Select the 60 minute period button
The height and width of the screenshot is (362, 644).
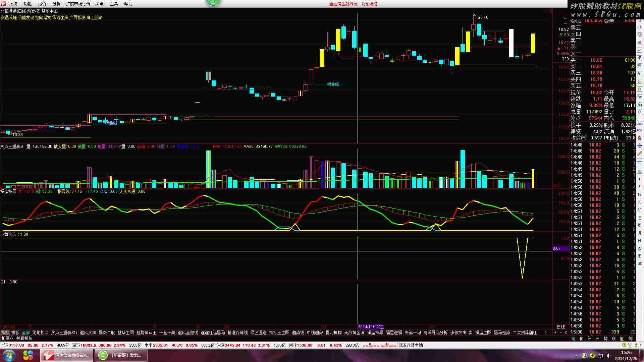point(640,210)
